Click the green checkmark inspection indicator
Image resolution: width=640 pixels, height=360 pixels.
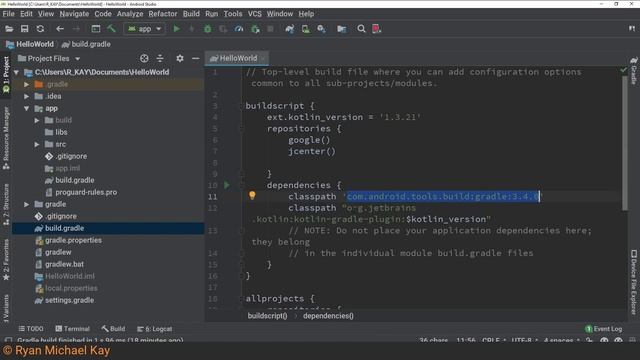pyautogui.click(x=623, y=70)
